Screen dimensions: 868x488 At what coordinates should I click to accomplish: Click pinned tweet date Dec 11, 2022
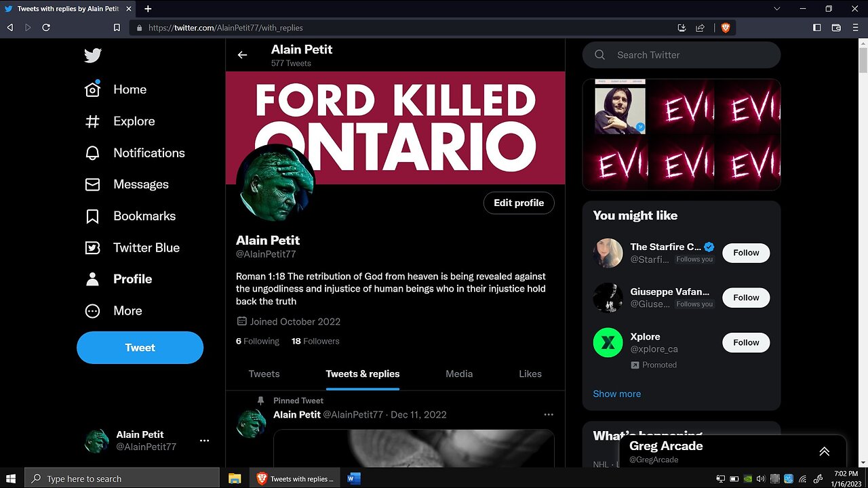click(418, 415)
